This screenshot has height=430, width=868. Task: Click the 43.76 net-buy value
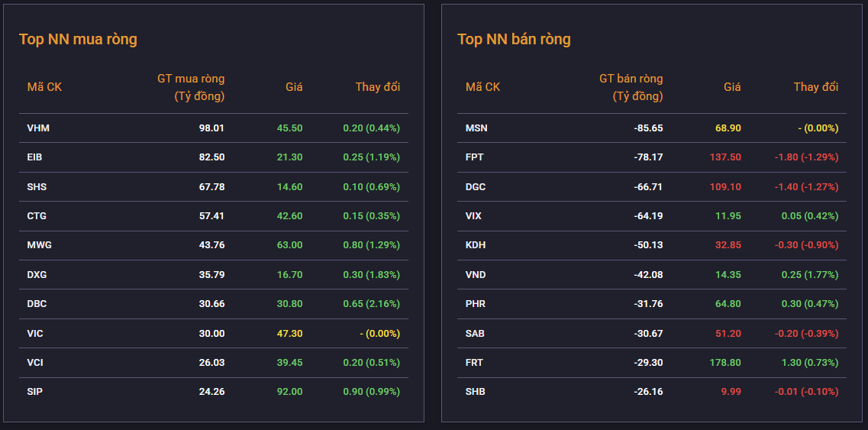point(212,245)
